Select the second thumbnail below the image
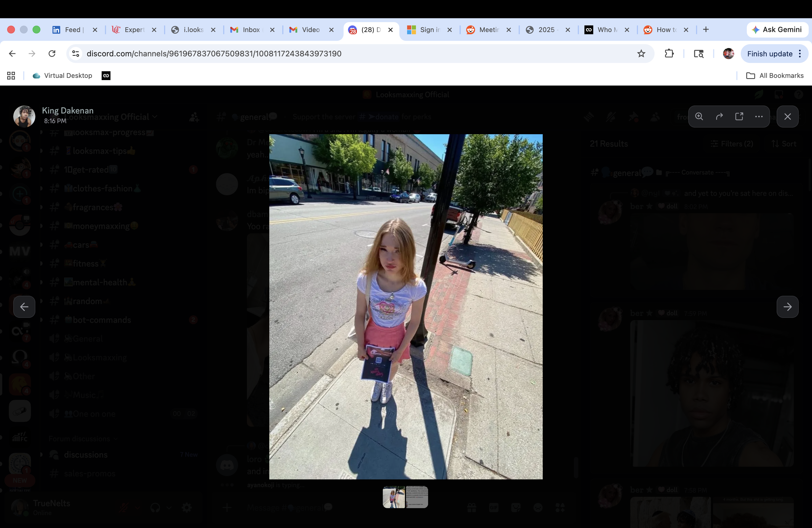 (x=416, y=497)
